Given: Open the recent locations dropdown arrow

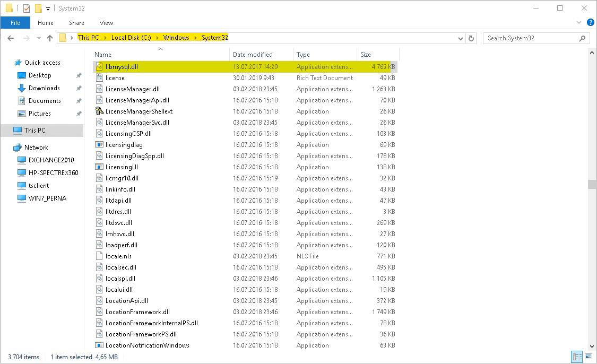Looking at the screenshot, I should pos(39,38).
